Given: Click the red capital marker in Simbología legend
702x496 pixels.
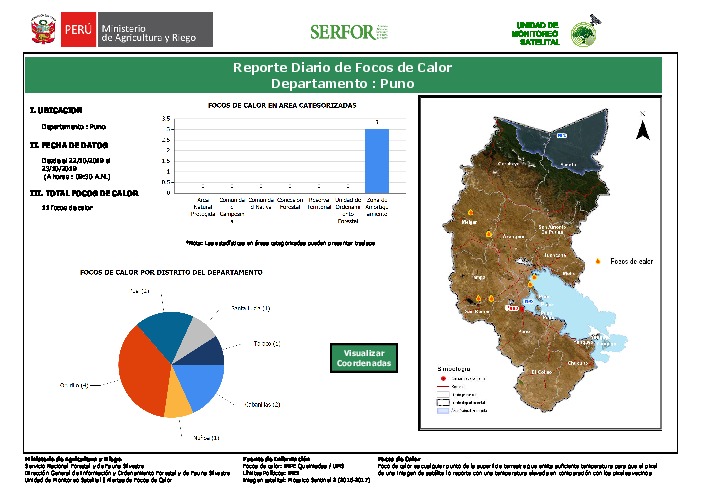Looking at the screenshot, I should 443,379.
